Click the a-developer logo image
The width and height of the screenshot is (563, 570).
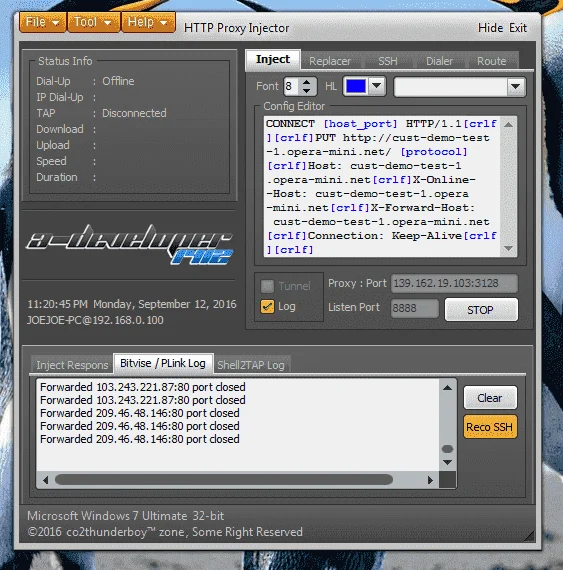pos(130,244)
